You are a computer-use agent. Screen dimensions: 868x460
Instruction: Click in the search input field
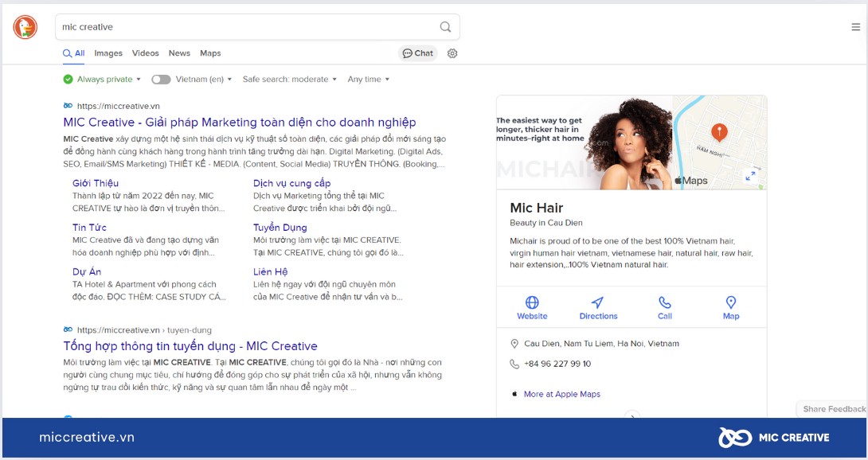pos(239,27)
